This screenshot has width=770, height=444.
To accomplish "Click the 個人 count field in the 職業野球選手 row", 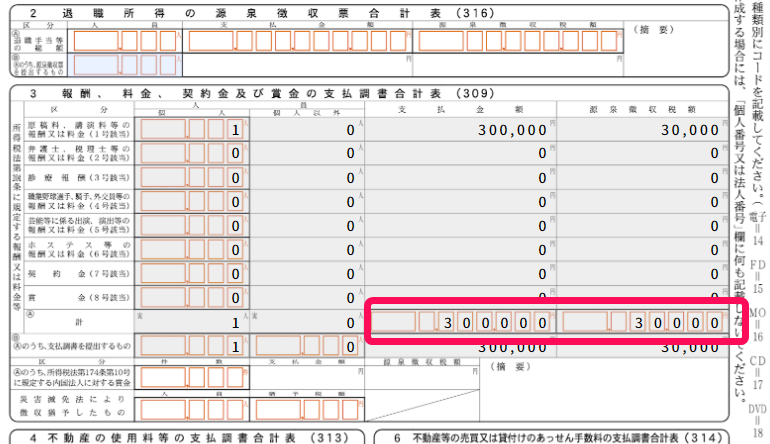I will [192, 201].
